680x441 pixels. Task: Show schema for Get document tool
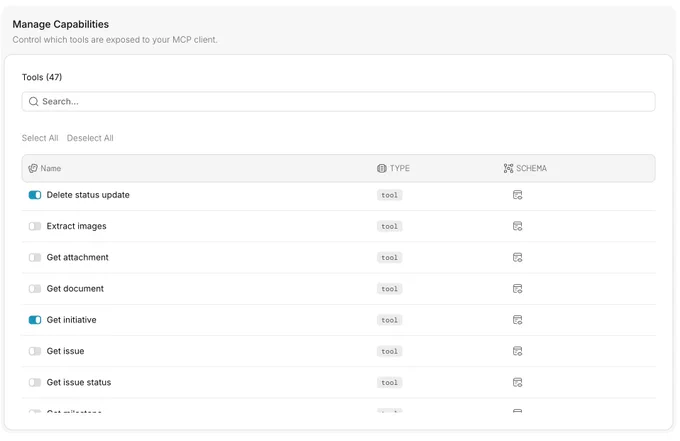coord(517,289)
